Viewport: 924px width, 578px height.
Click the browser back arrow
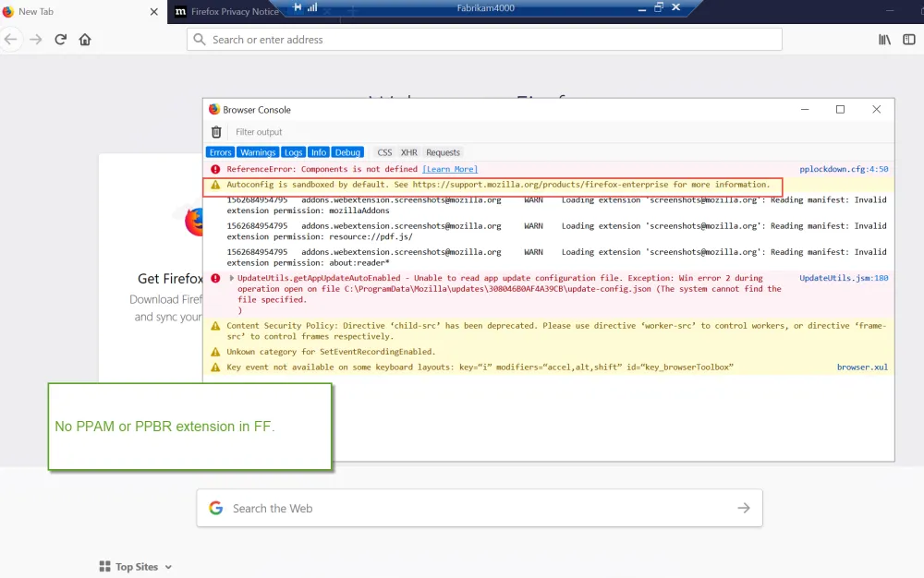pyautogui.click(x=11, y=40)
